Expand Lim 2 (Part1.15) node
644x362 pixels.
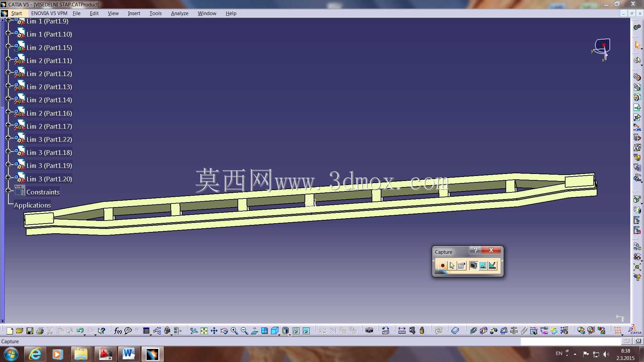(x=8, y=46)
